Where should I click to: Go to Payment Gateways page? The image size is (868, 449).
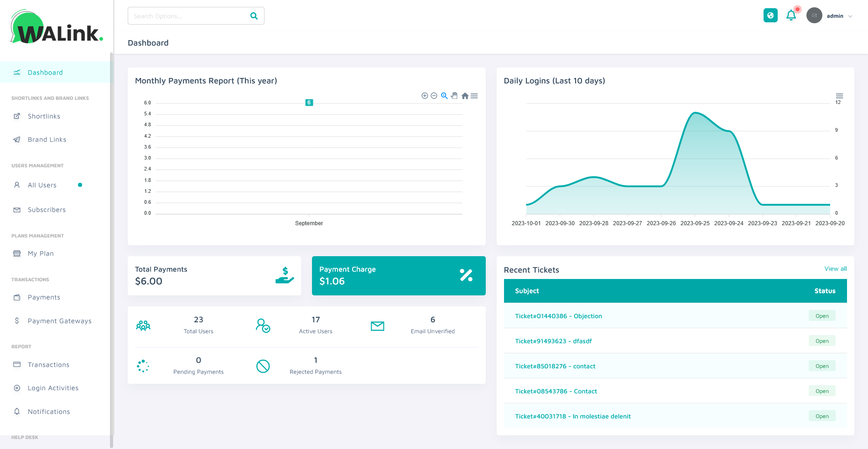59,321
